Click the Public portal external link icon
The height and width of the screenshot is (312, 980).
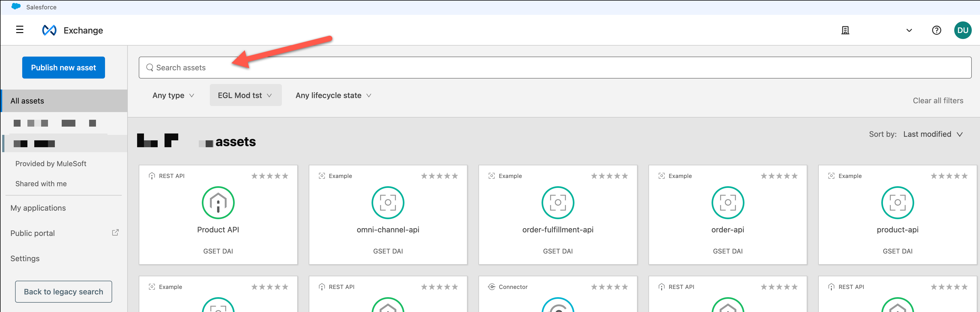115,232
